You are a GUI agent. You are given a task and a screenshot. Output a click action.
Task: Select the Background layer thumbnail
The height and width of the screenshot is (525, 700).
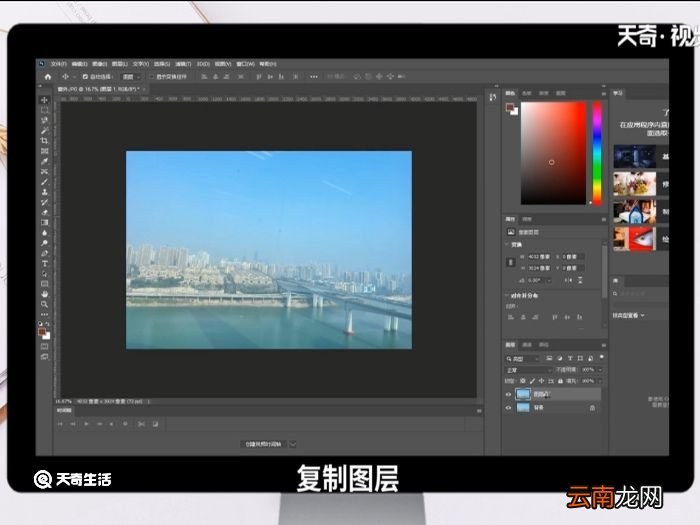point(523,408)
